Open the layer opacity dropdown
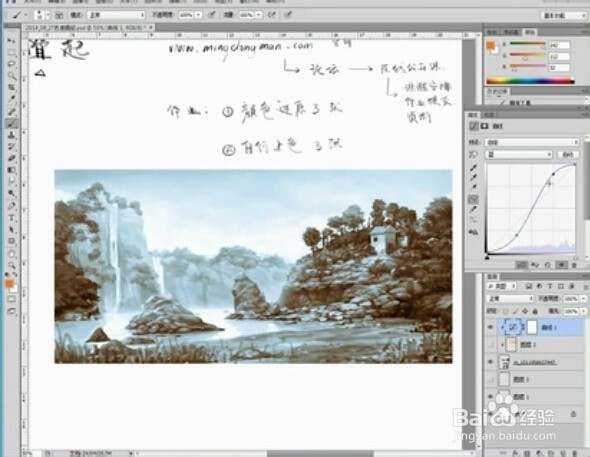 (x=583, y=299)
